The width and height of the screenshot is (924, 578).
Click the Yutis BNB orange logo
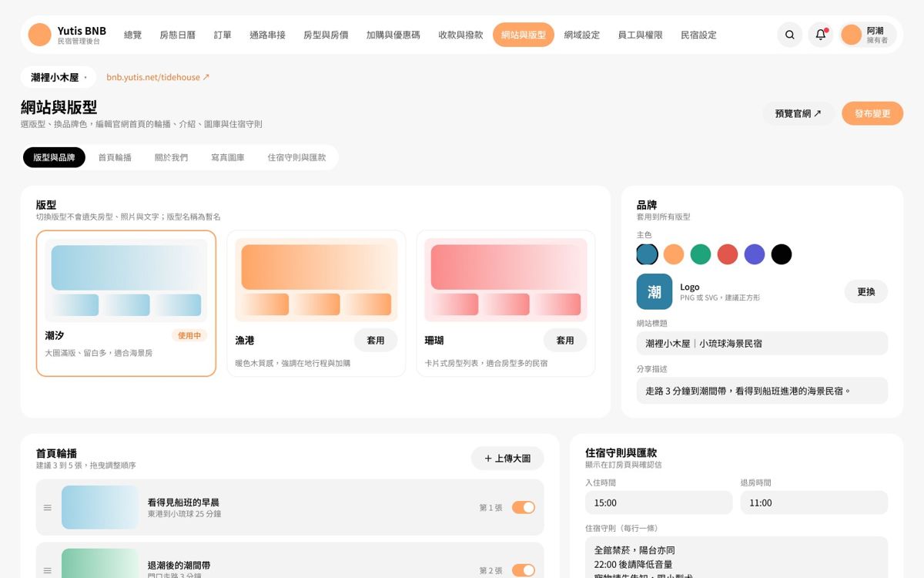point(39,35)
